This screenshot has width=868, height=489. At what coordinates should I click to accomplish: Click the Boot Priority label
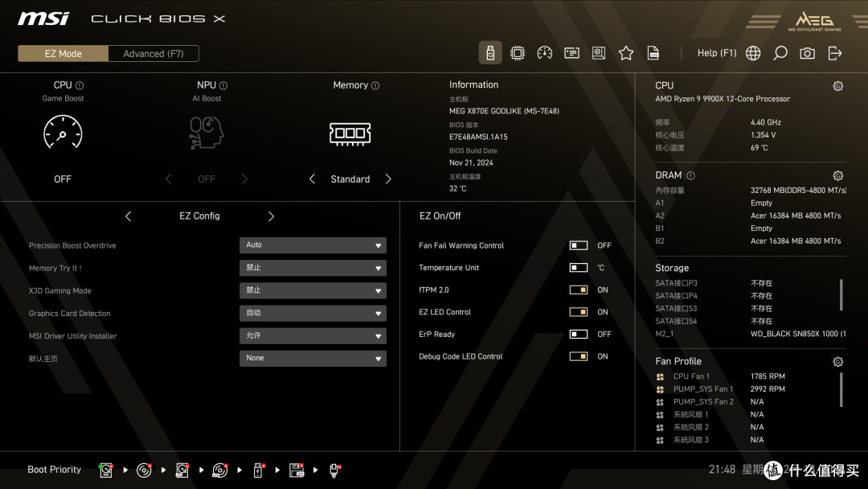[55, 470]
